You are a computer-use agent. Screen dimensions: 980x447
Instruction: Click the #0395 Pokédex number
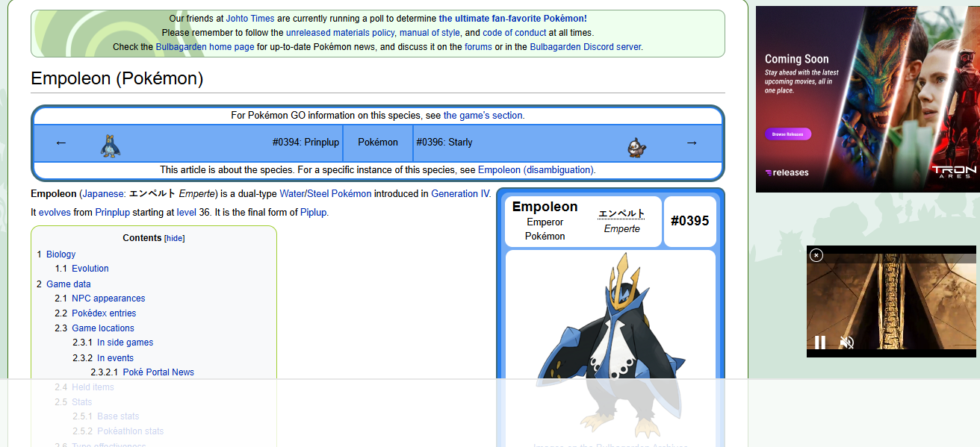(689, 221)
